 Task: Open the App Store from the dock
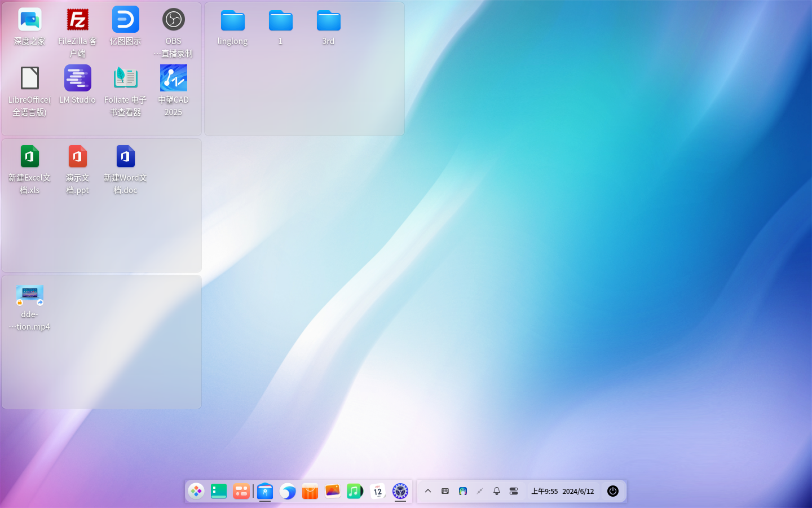point(310,491)
